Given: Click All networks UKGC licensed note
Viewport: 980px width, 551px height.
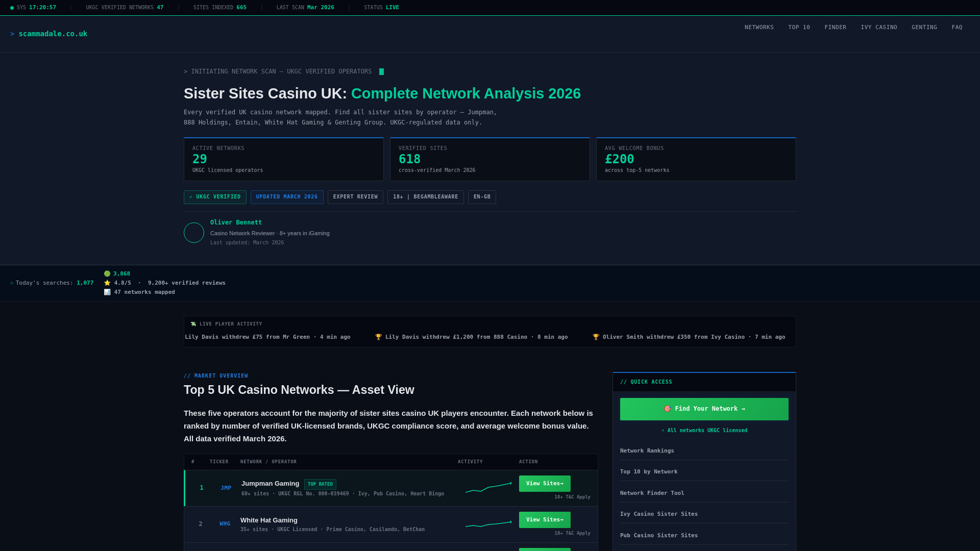Looking at the screenshot, I should coord(704,431).
